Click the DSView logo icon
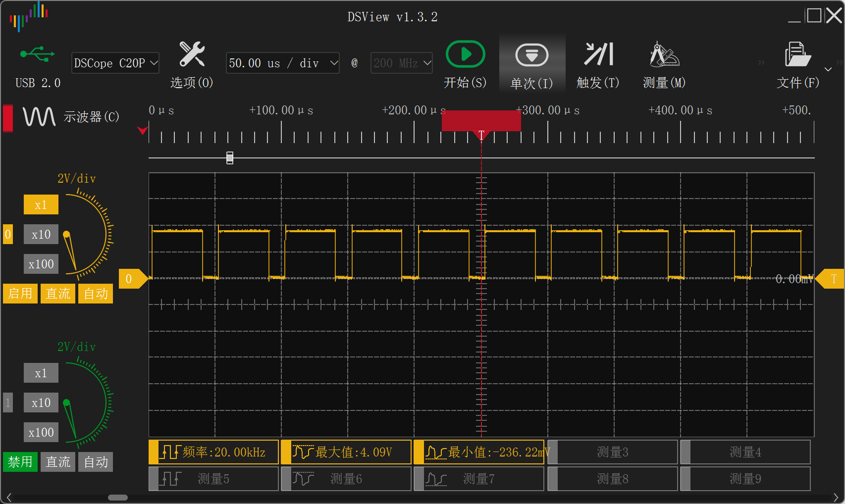845x504 pixels. pyautogui.click(x=29, y=16)
